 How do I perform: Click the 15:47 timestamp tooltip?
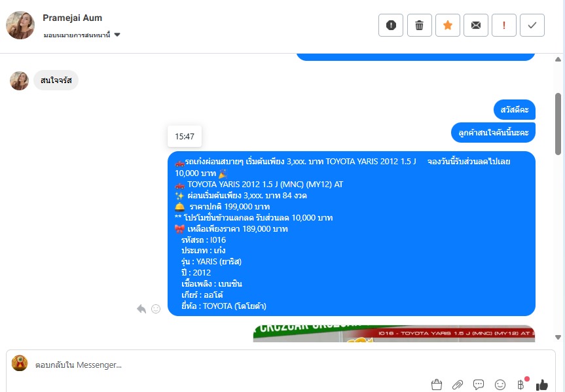click(x=185, y=137)
